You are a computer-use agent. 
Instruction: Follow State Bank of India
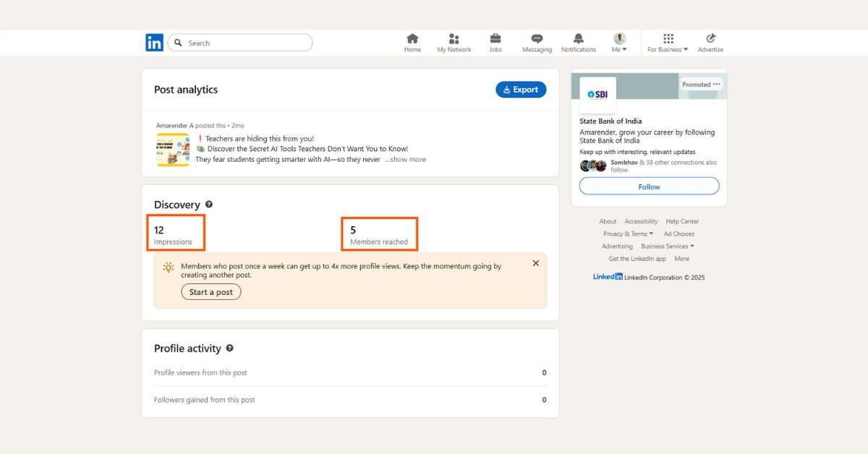point(648,186)
